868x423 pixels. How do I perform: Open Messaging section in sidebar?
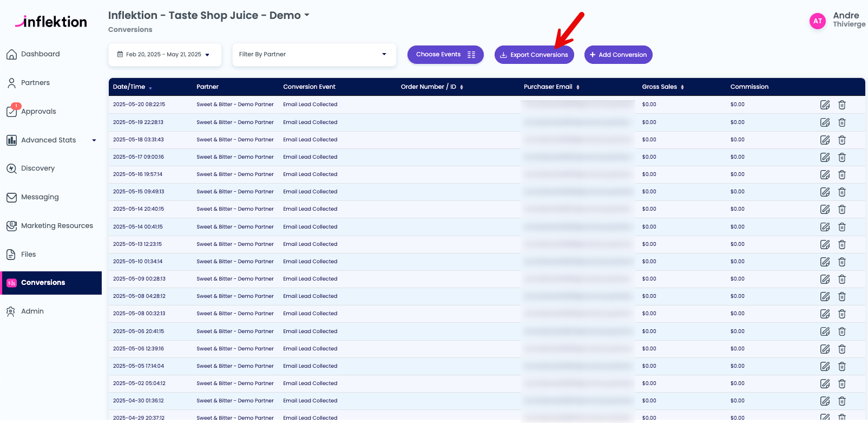click(40, 197)
